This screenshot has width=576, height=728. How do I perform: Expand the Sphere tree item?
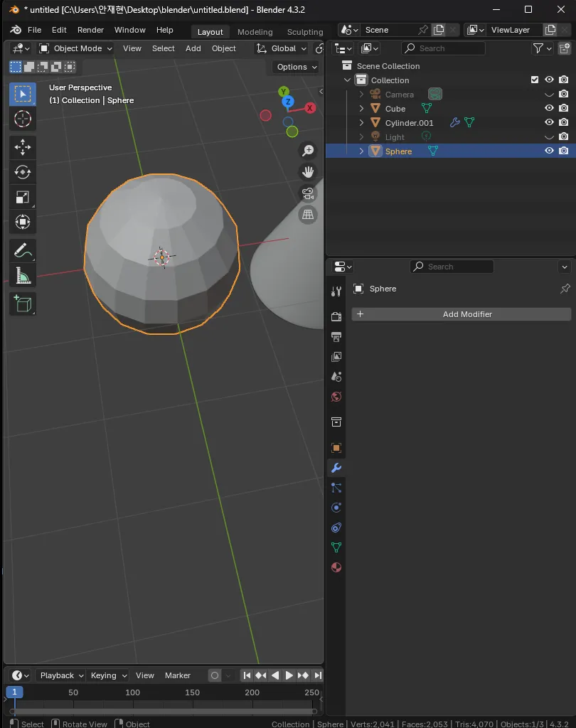click(x=361, y=151)
